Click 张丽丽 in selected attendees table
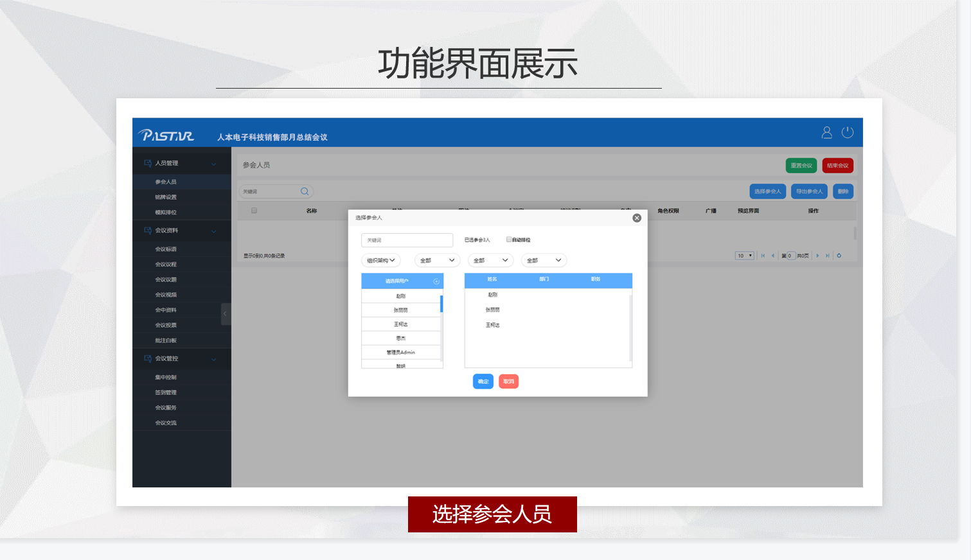The width and height of the screenshot is (971, 560). 493,310
